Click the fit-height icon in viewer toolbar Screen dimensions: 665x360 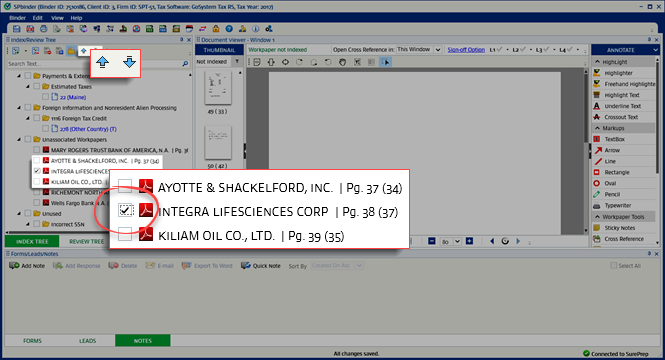pyautogui.click(x=271, y=62)
